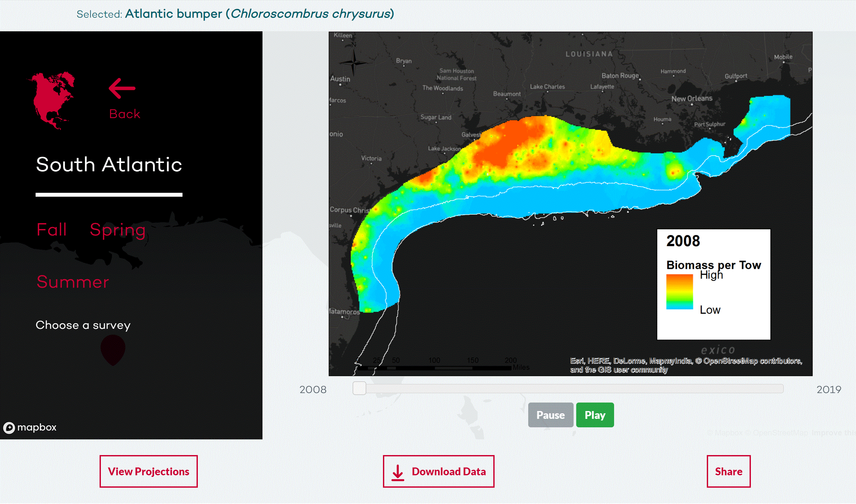Click the year slider handle at 2008
This screenshot has width=856, height=504.
tap(359, 389)
